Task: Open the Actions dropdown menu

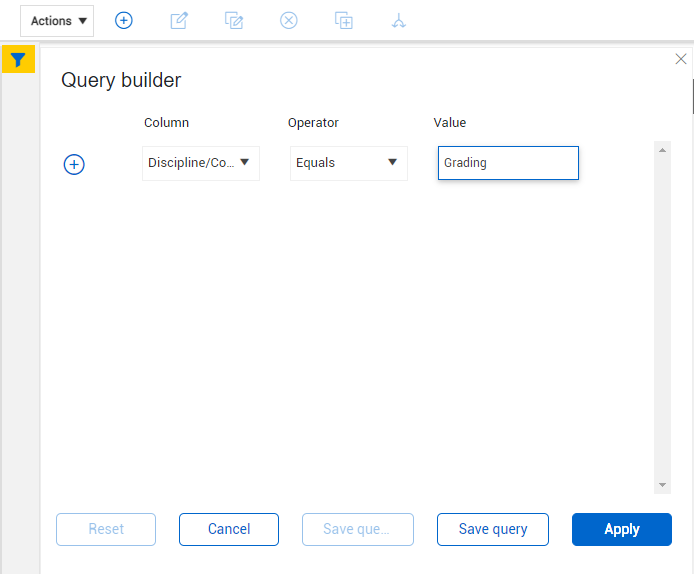Action: (x=57, y=21)
